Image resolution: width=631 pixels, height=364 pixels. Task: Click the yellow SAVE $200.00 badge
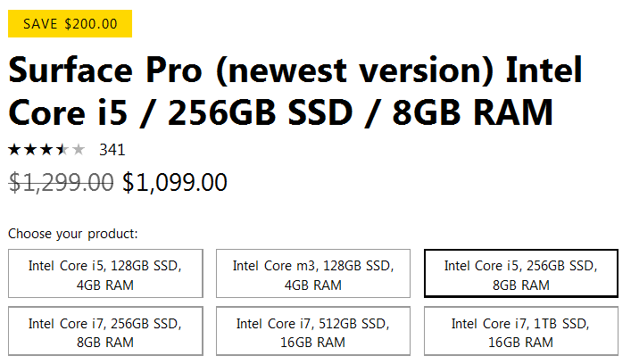(x=70, y=24)
